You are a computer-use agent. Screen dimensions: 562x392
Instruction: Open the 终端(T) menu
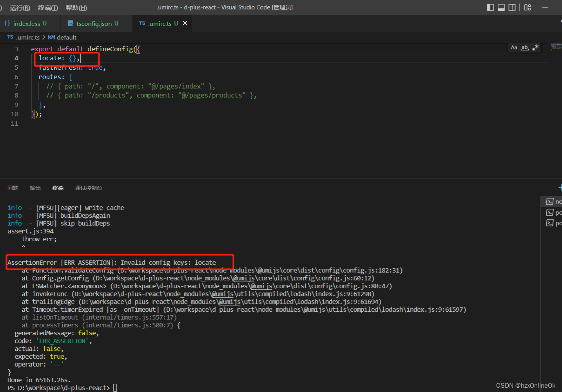48,7
